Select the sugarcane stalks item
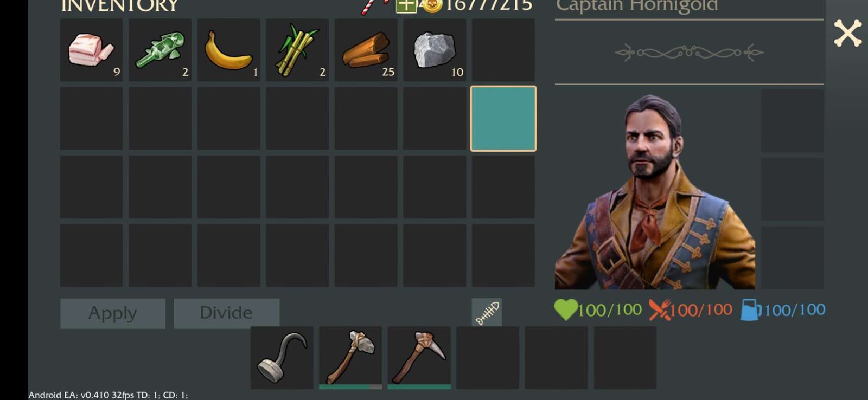868x400 pixels. coord(297,50)
